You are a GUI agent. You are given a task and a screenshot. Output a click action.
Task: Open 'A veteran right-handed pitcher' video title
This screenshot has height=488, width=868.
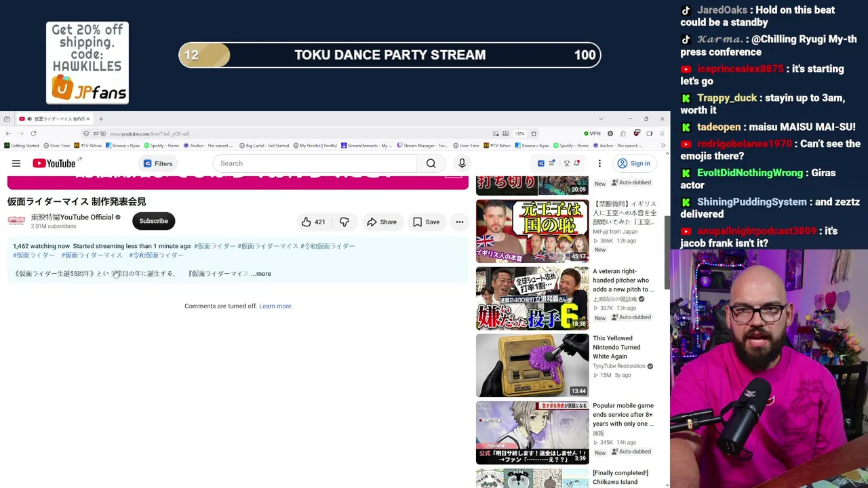[x=623, y=280]
